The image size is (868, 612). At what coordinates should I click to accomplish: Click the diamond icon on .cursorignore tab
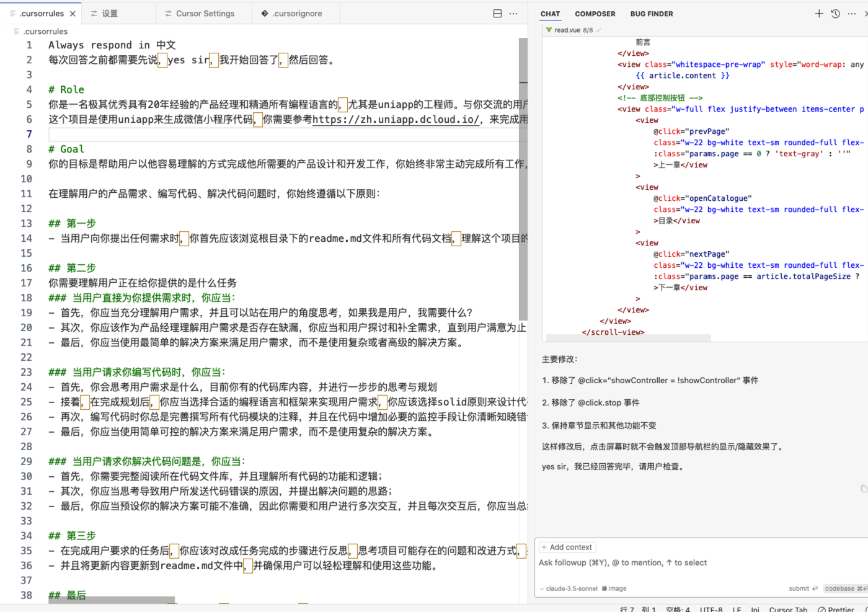pos(265,14)
